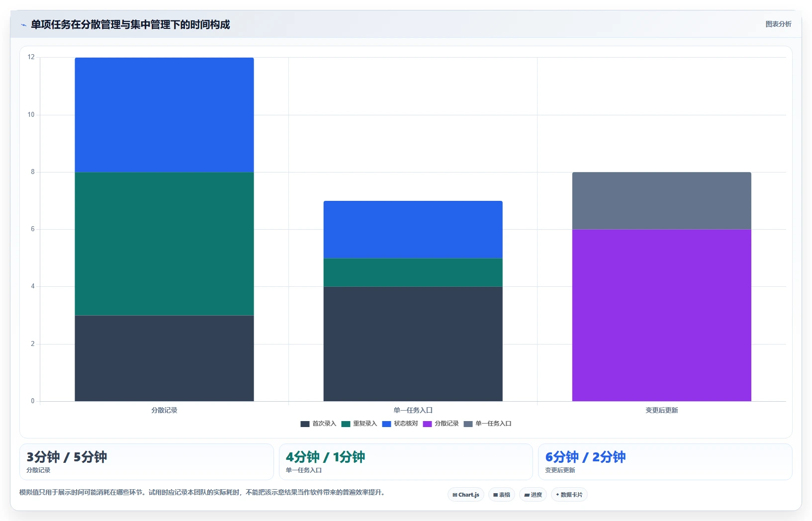Click the green 重复录入 legend swatch
812x521 pixels.
[346, 424]
